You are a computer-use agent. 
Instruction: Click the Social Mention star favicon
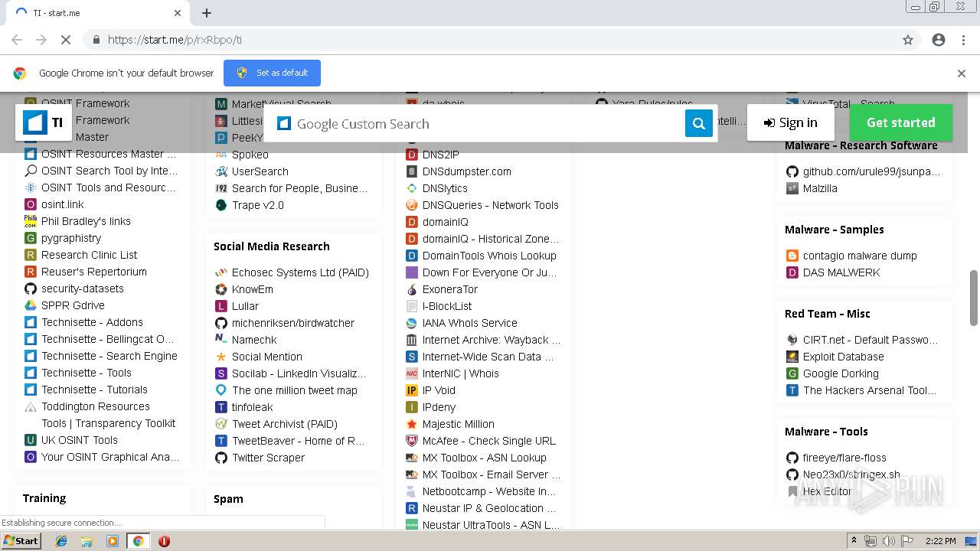tap(221, 357)
